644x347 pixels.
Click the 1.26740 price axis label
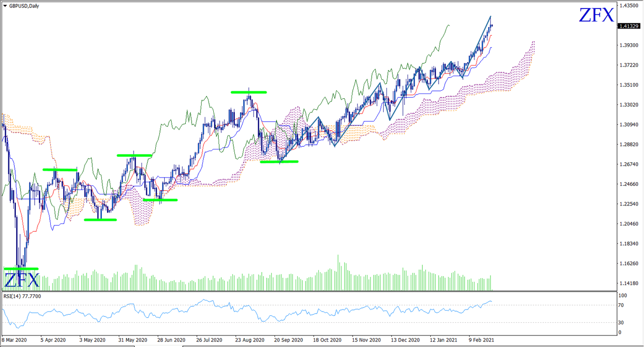click(630, 164)
